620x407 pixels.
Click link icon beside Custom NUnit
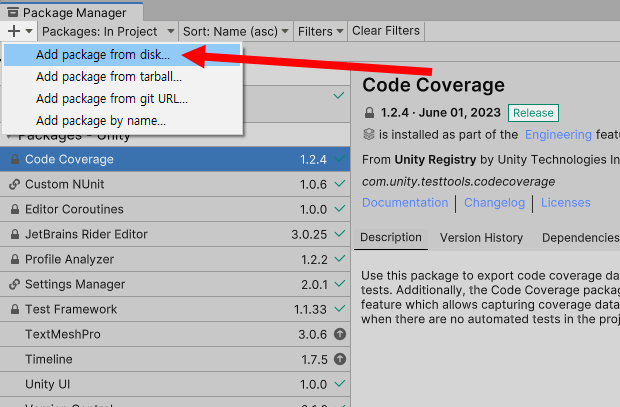pos(15,184)
